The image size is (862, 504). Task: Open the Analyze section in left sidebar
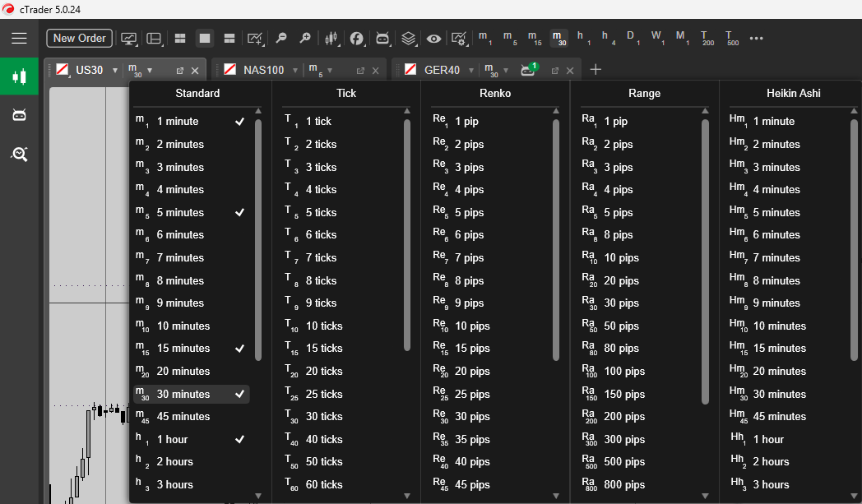(19, 153)
